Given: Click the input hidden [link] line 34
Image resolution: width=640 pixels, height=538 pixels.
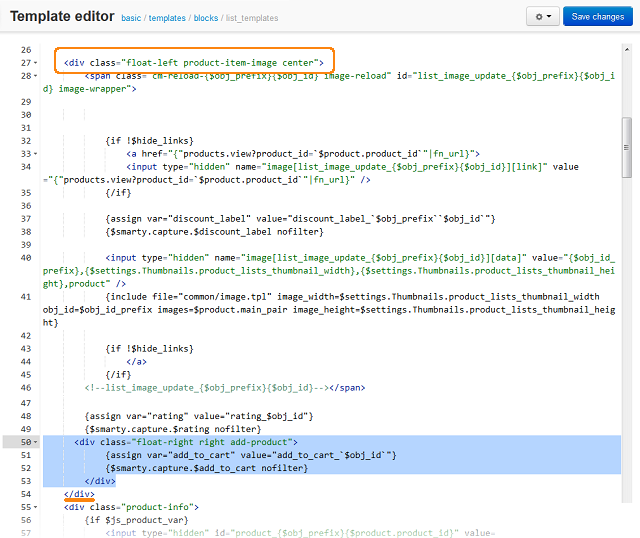Looking at the screenshot, I should [311, 173].
